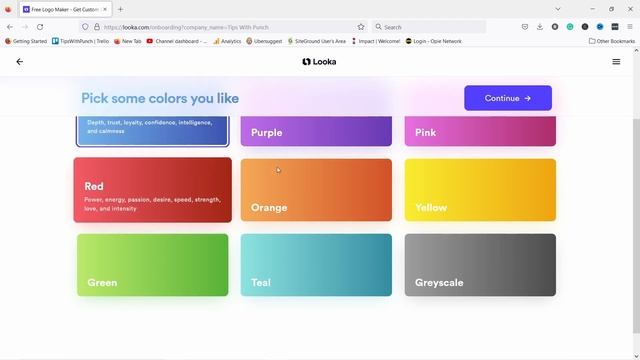Bookmark this page with star icon

click(361, 27)
